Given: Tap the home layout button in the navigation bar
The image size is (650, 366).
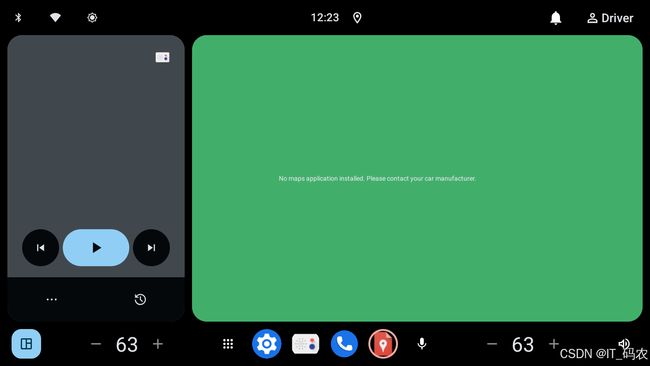Looking at the screenshot, I should pos(26,344).
